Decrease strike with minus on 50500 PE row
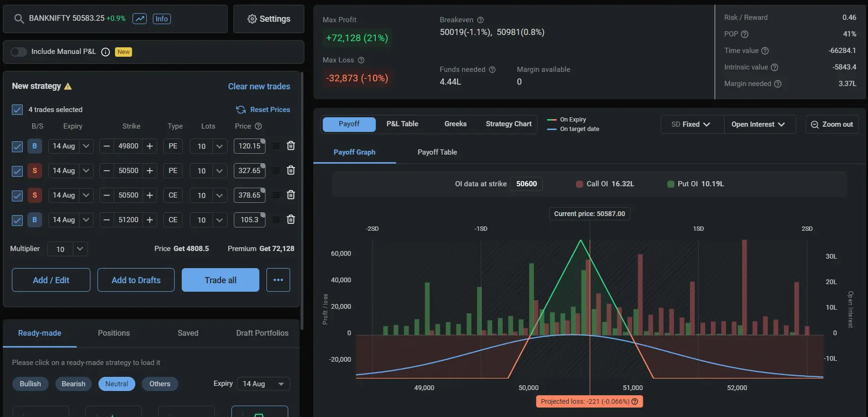Viewport: 868px width, 417px height. pos(107,171)
